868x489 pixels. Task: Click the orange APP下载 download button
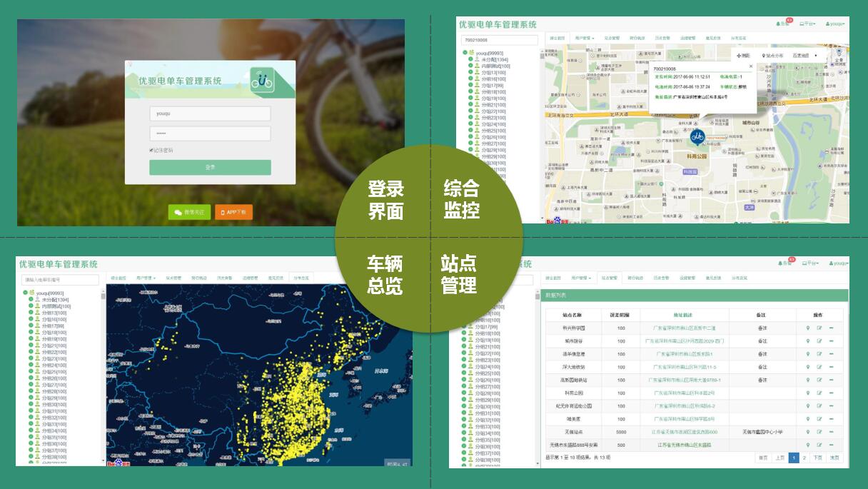233,212
